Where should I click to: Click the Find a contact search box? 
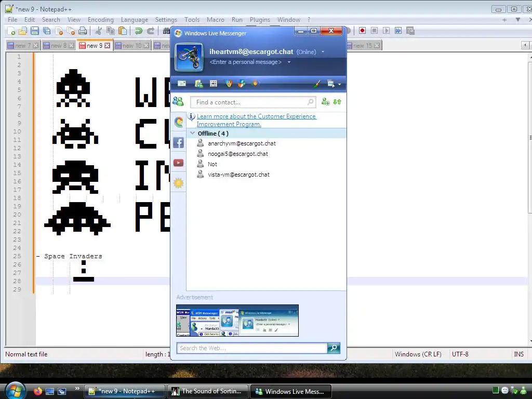click(253, 102)
